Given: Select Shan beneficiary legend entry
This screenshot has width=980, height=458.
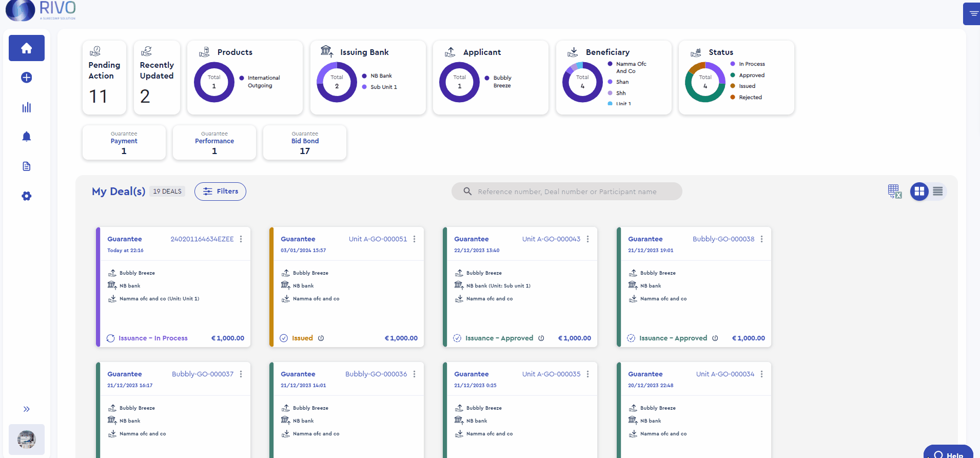Looking at the screenshot, I should [618, 82].
